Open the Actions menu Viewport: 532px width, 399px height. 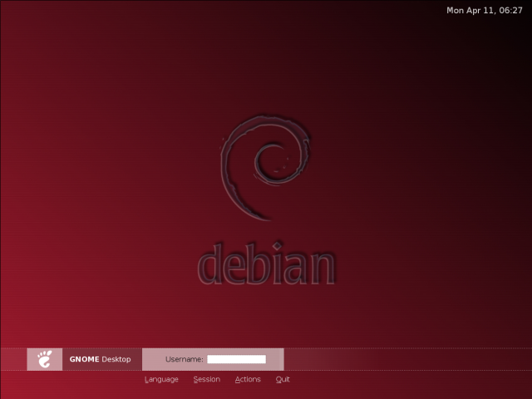pos(248,379)
